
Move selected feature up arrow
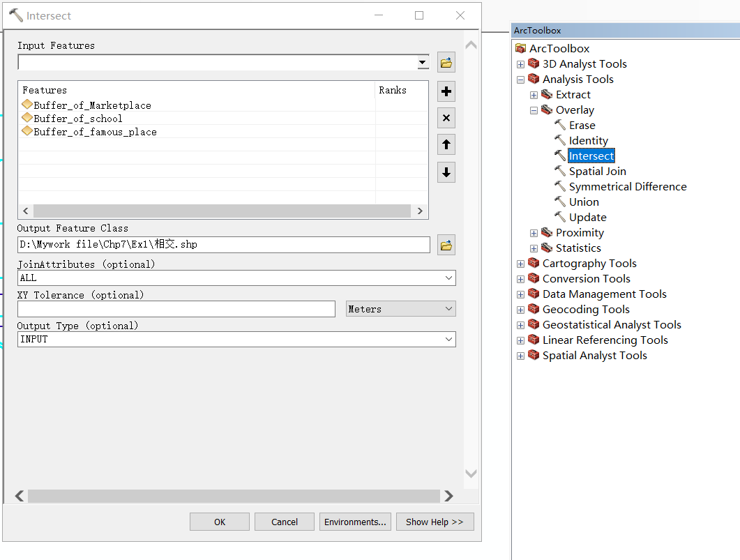446,144
